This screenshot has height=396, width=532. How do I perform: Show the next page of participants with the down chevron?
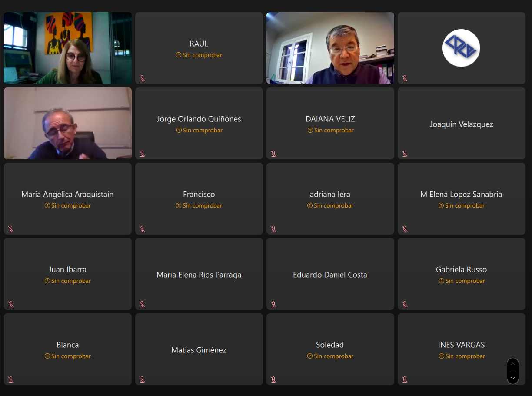point(513,378)
